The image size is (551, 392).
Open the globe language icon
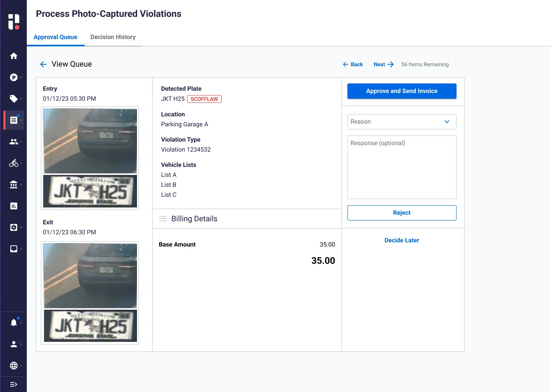tap(14, 366)
